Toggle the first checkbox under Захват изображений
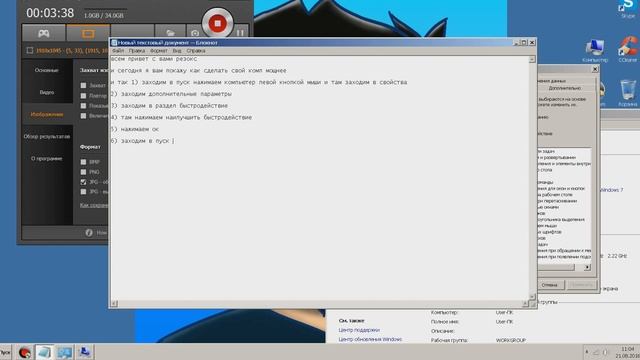 (x=83, y=85)
